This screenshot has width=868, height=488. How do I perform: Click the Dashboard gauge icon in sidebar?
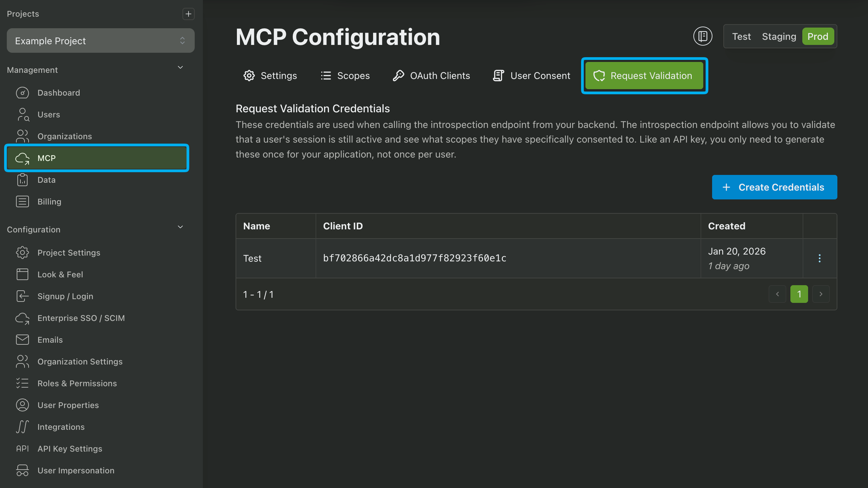[22, 93]
